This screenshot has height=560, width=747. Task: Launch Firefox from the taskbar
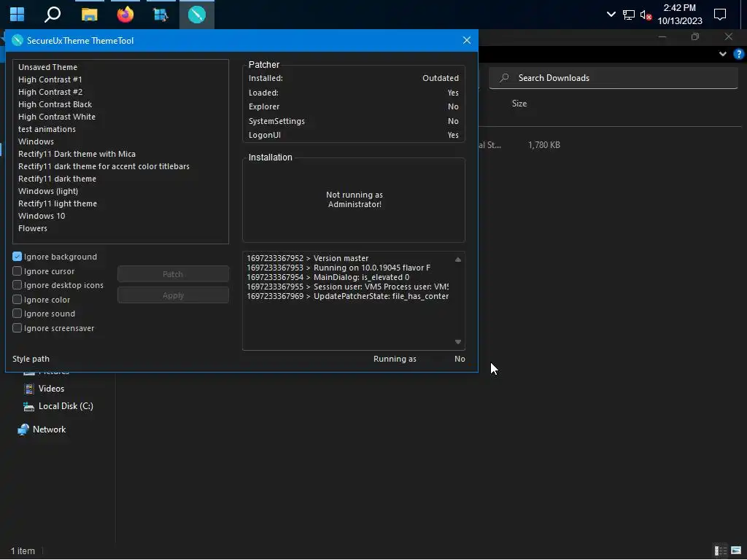[x=125, y=15]
